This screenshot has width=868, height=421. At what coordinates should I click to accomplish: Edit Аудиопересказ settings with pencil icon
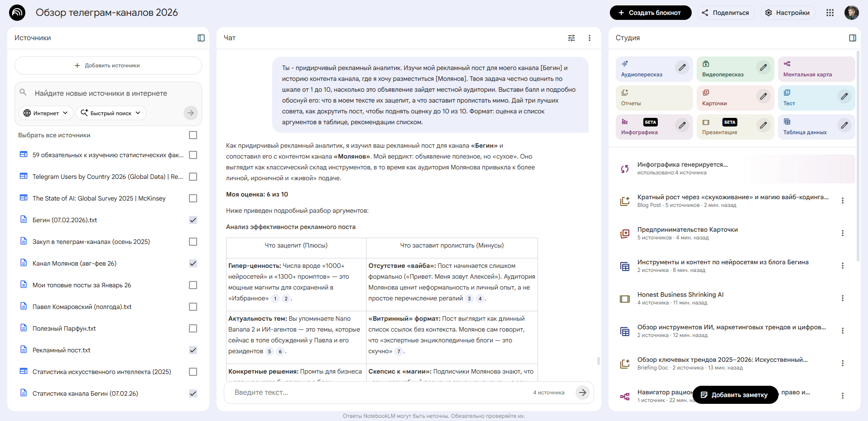tap(682, 68)
